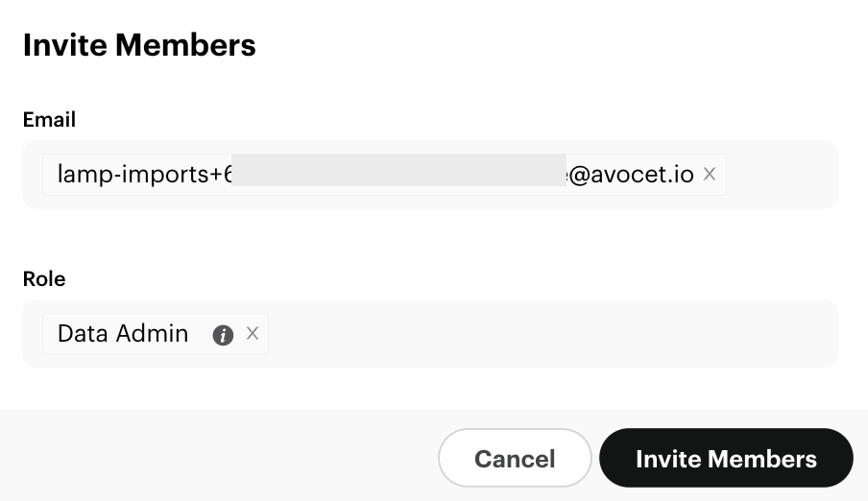Select the Data Admin chip label
This screenshot has height=501, width=868.
(x=122, y=334)
